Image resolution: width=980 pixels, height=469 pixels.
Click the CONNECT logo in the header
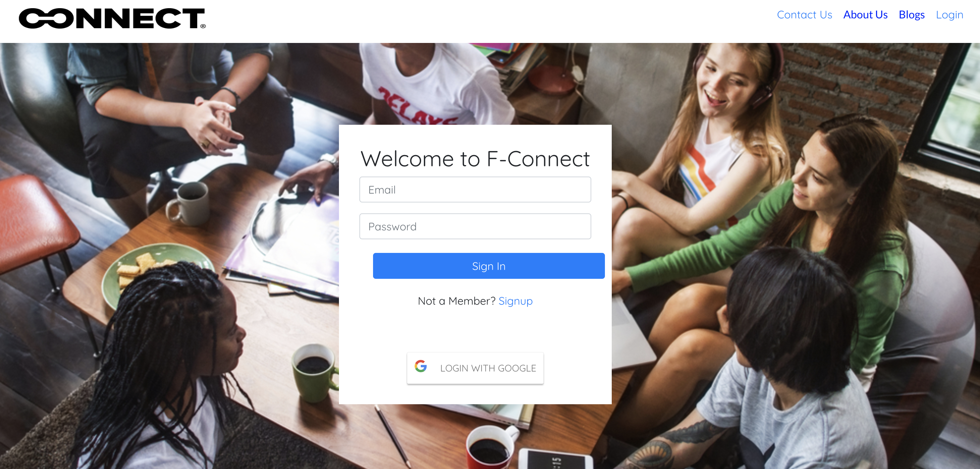click(112, 18)
